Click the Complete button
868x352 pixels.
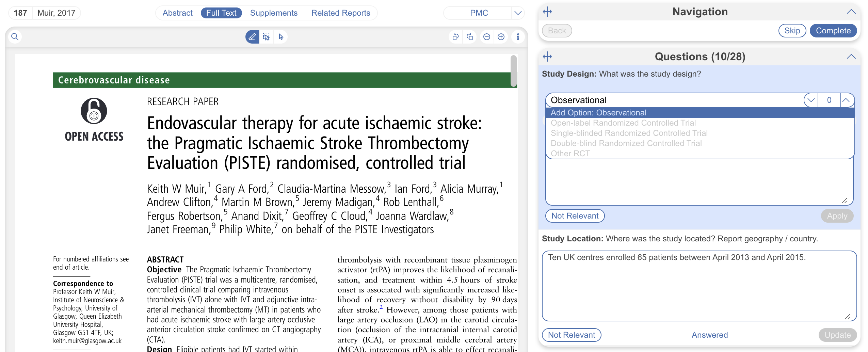833,31
